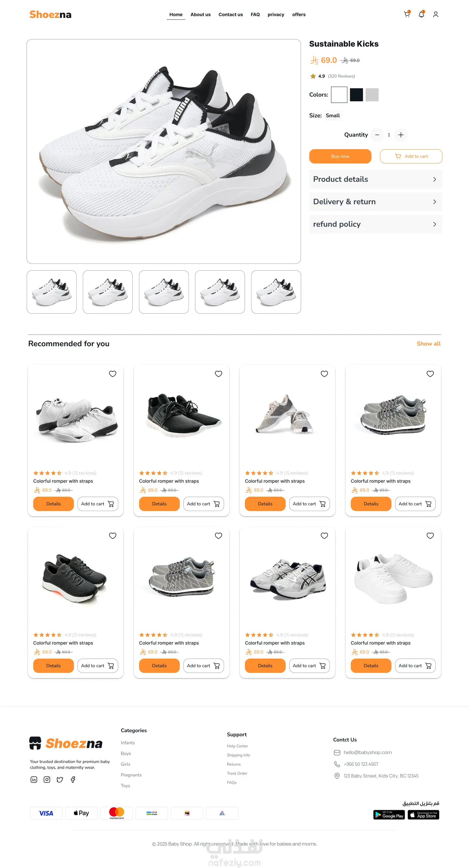Go to the About us menu item
Screen dimensions: 469x868
(201, 14)
